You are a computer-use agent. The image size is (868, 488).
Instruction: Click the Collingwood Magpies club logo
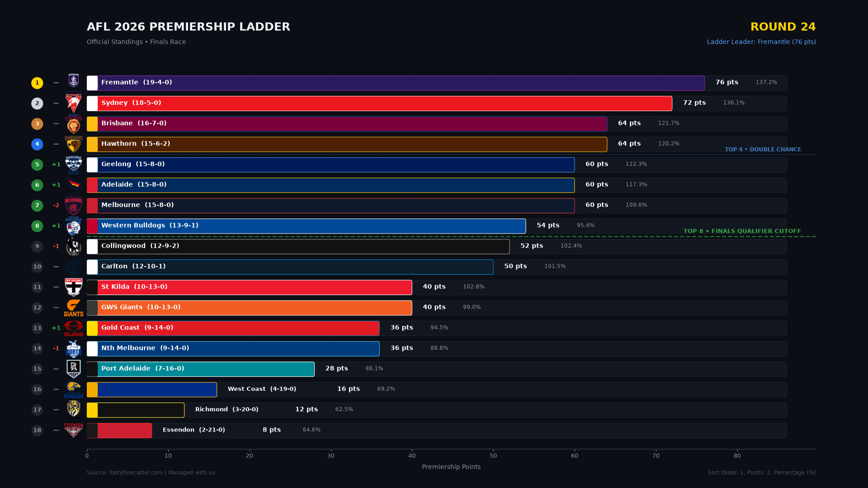[x=74, y=246]
